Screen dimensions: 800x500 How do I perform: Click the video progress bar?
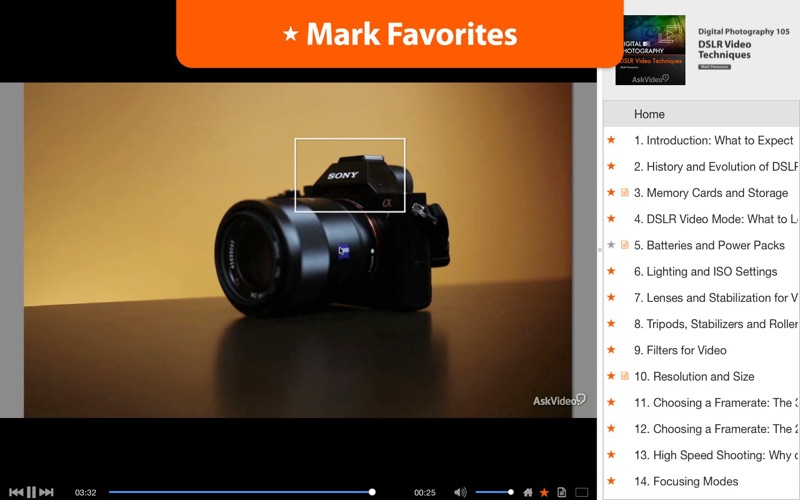coord(242,492)
